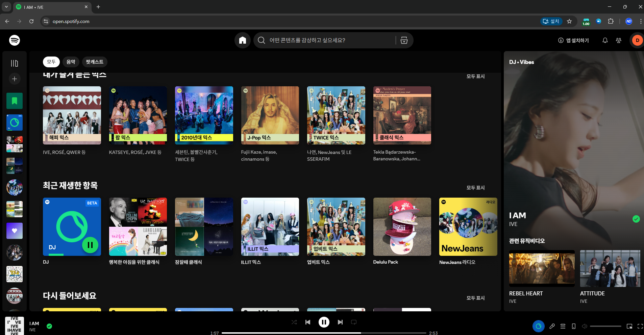Image resolution: width=644 pixels, height=335 pixels.
Task: Go to Home via house icon
Action: click(243, 40)
